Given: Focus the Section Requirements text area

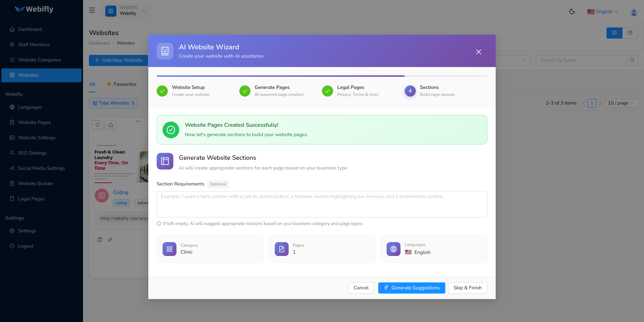Looking at the screenshot, I should pyautogui.click(x=322, y=204).
